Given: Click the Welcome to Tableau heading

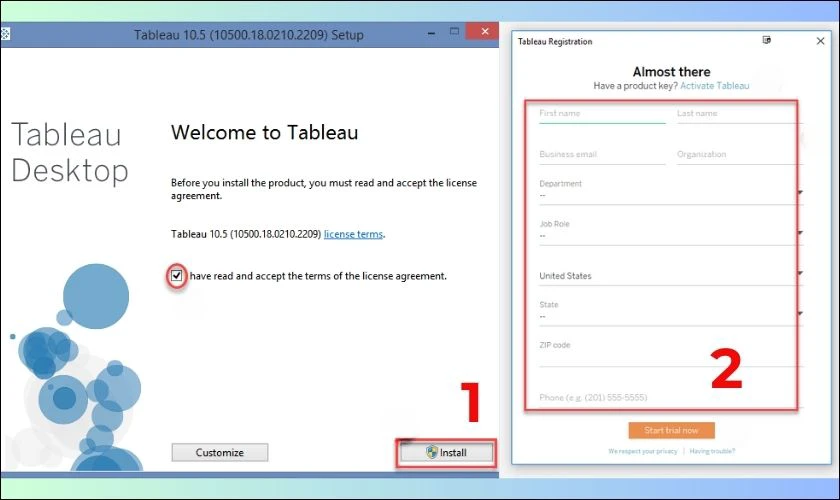Looking at the screenshot, I should click(x=265, y=132).
